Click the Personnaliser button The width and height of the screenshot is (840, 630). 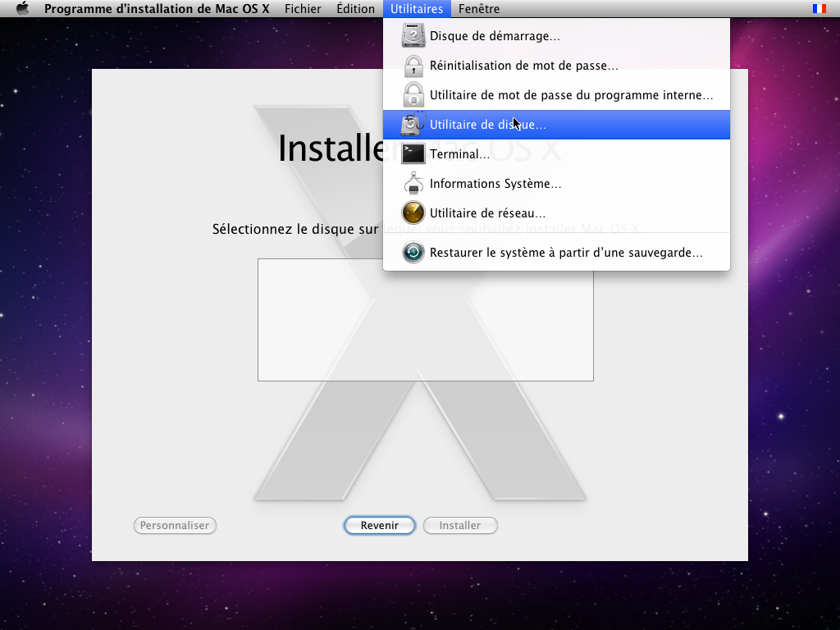click(x=175, y=526)
